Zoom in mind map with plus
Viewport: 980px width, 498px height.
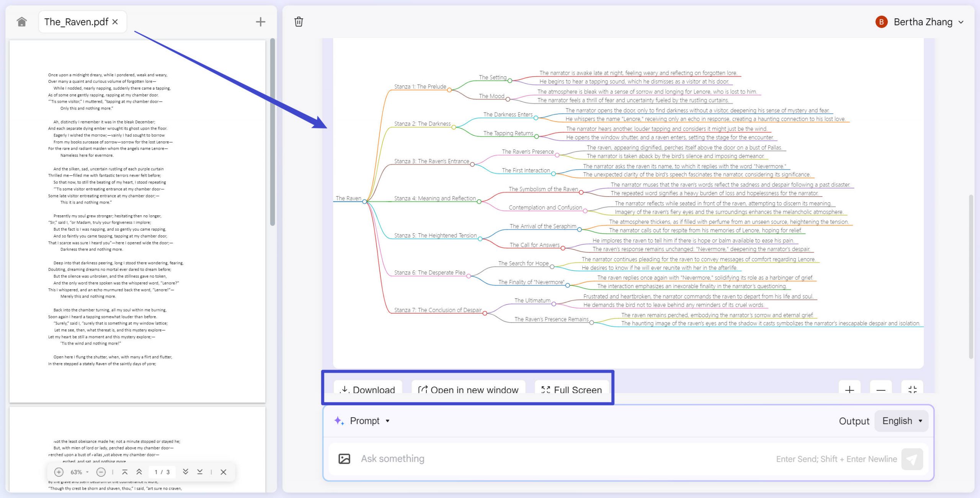coord(849,389)
